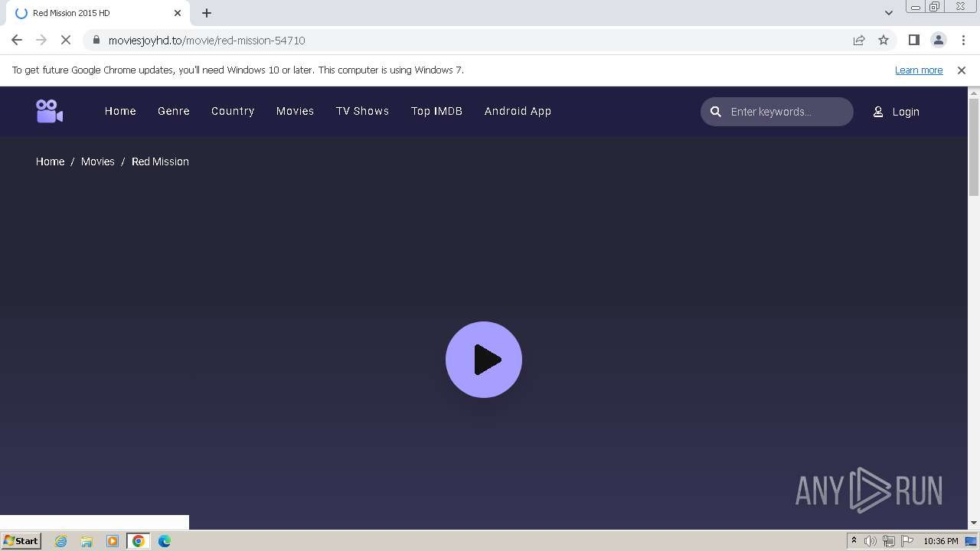
Task: Stop loading the page
Action: (66, 40)
